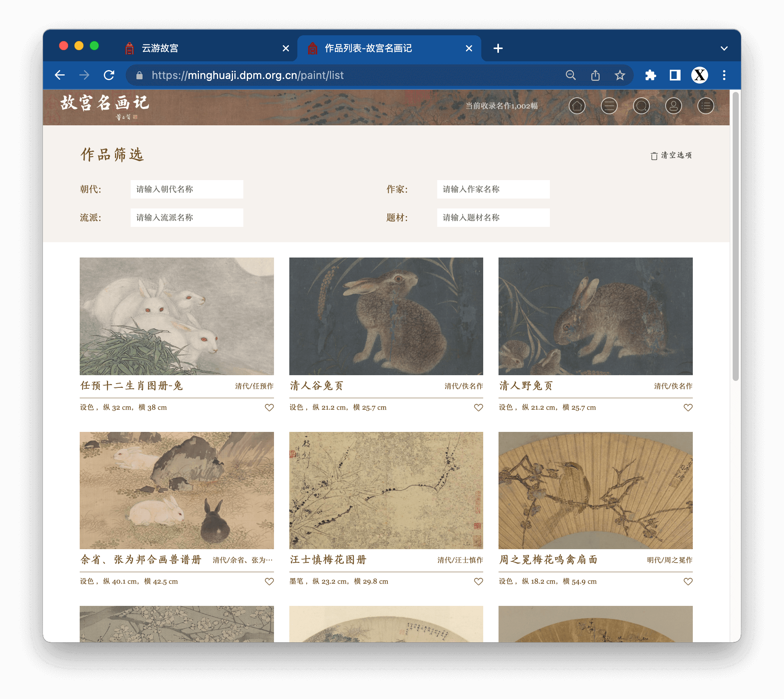The height and width of the screenshot is (699, 784).
Task: Favorite 周之冕梅花鸣禽扇面 with heart icon
Action: (688, 581)
